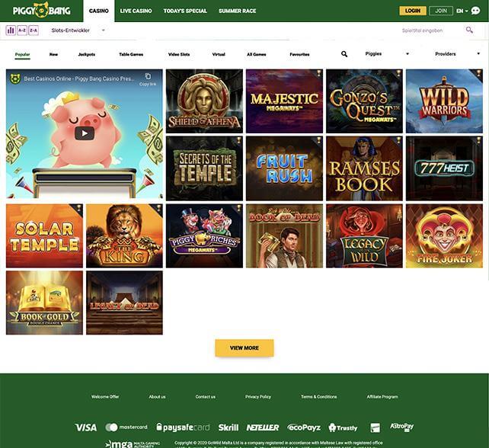Sort games A-Z
The image size is (489, 448).
point(22,30)
